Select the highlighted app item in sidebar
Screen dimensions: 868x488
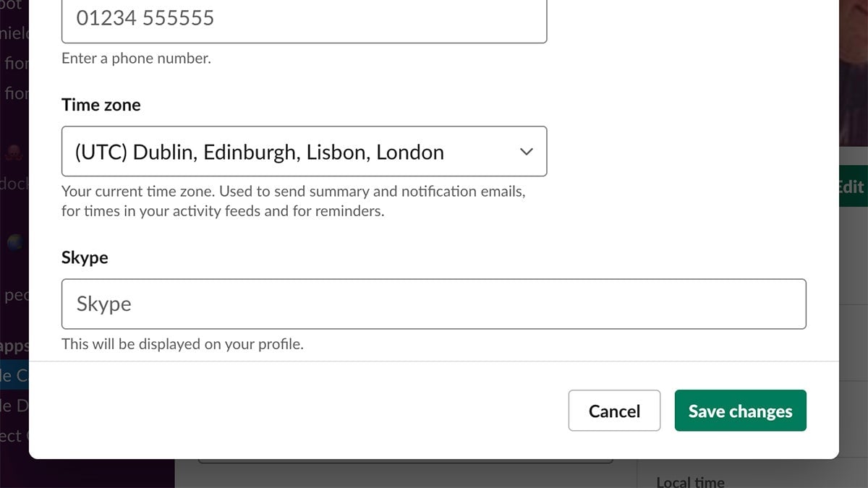(14, 375)
